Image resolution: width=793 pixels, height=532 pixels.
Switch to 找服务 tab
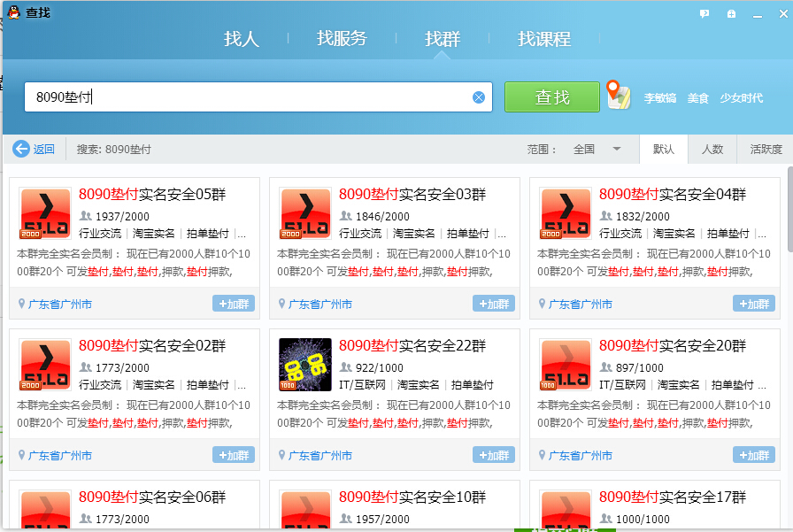pos(342,39)
